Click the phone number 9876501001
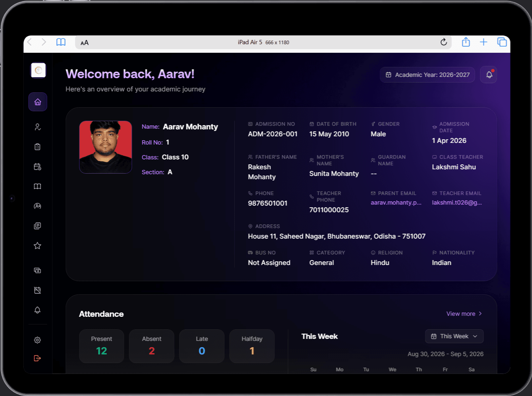This screenshot has width=532, height=396. pos(268,203)
